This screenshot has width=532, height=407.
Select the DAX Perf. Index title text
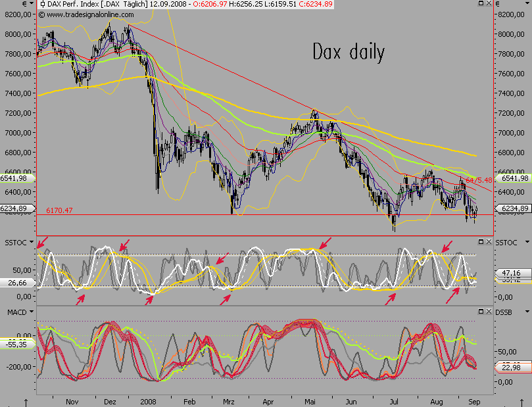[73, 5]
